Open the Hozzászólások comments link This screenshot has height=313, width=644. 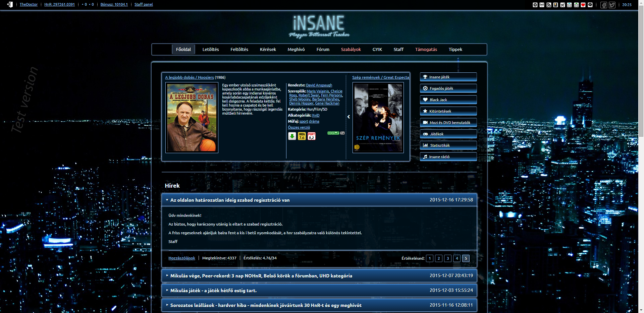pyautogui.click(x=182, y=258)
